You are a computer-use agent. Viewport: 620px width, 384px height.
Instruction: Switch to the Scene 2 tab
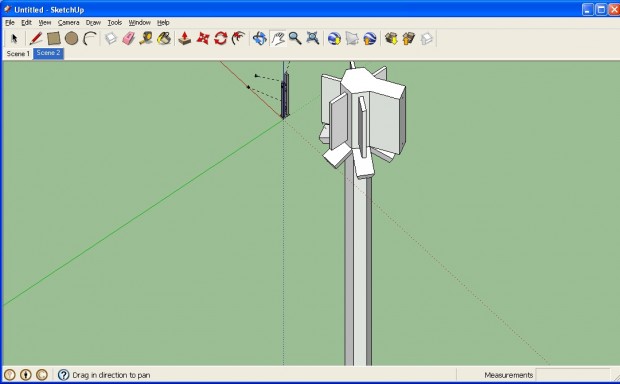click(x=48, y=53)
